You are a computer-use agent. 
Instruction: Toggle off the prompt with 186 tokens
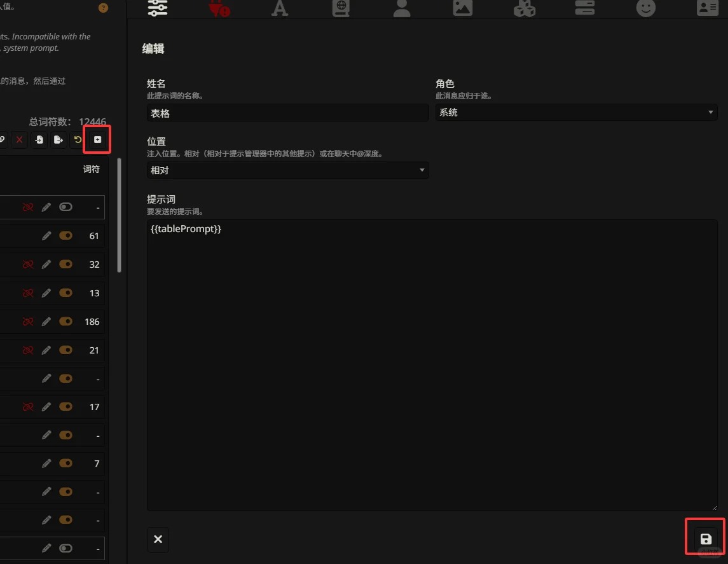65,322
